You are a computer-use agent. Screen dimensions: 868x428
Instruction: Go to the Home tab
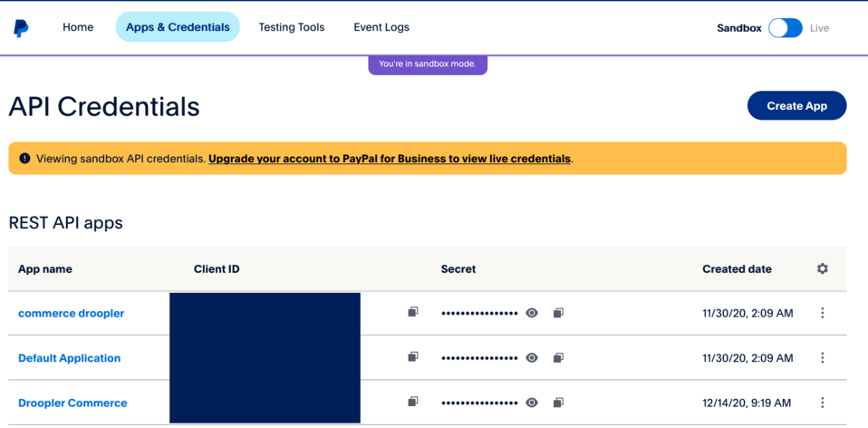(x=78, y=27)
